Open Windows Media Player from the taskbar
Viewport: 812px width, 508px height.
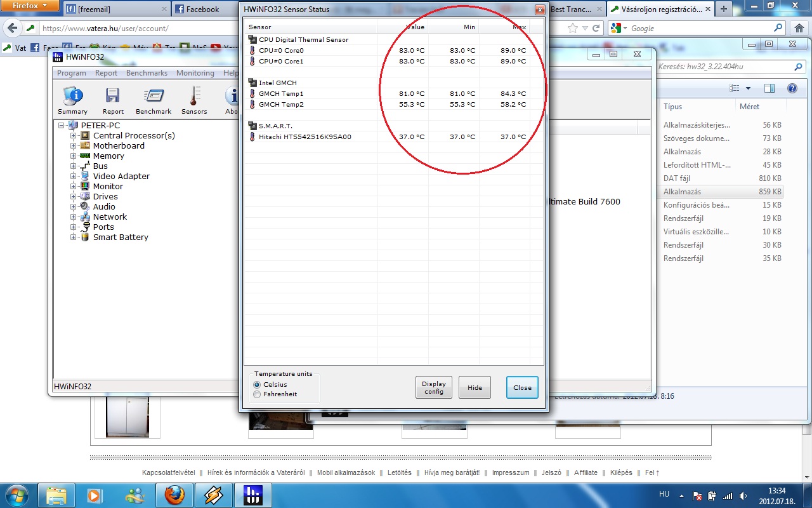pyautogui.click(x=96, y=495)
